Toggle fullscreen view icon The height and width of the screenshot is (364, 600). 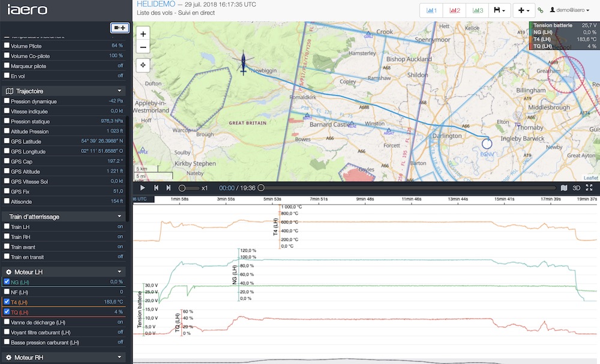pos(589,188)
